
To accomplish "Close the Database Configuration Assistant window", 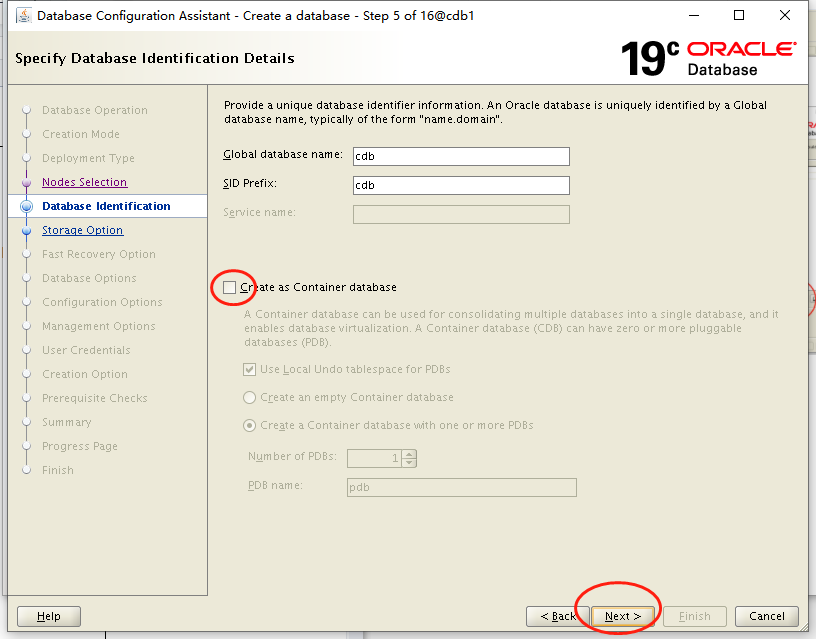I will (x=785, y=16).
